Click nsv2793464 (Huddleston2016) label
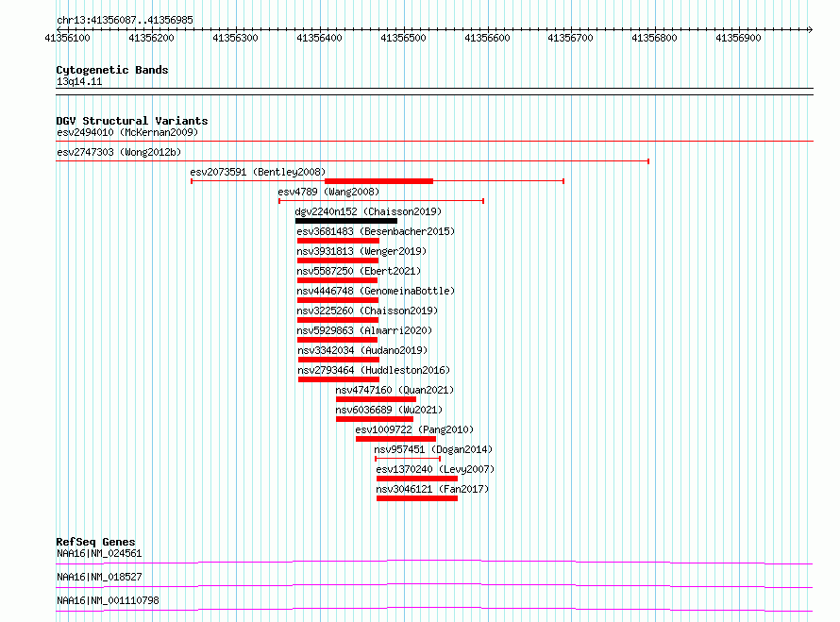 click(x=374, y=370)
